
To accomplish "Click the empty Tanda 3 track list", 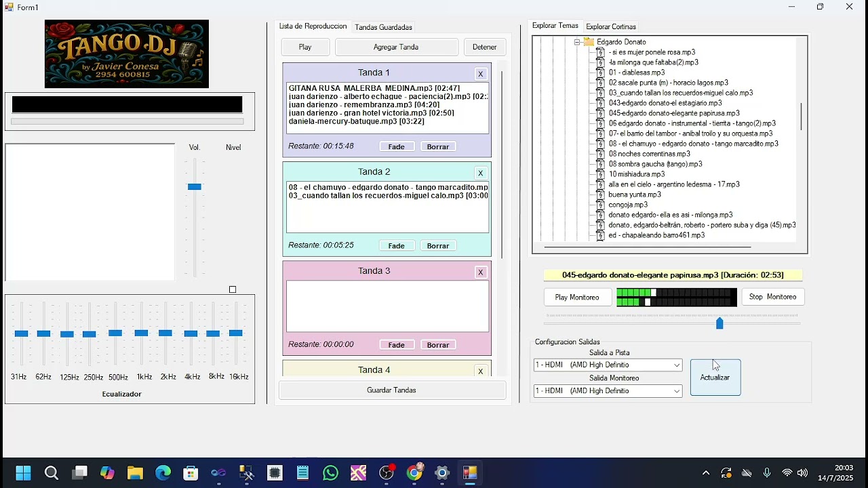I will 387,306.
